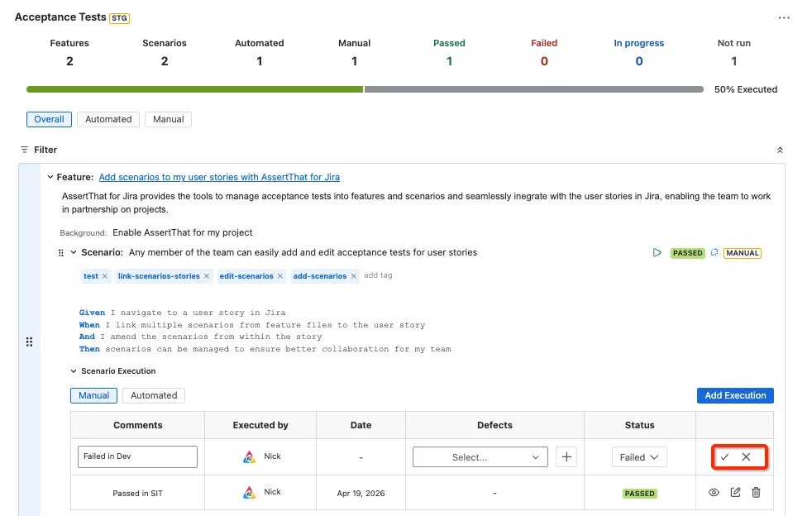Screen dimensions: 812x516
Task: Collapse the Scenario Execution section
Action: point(74,371)
